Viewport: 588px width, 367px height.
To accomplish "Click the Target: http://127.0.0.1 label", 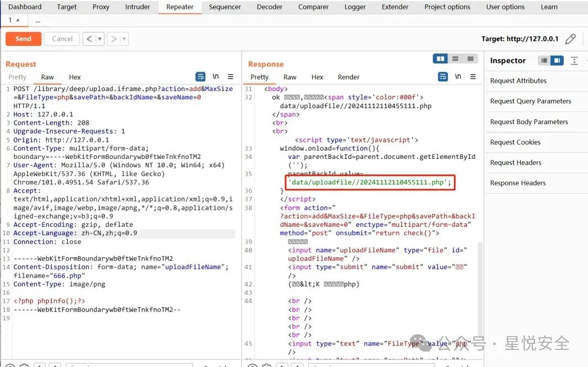I will click(x=520, y=39).
